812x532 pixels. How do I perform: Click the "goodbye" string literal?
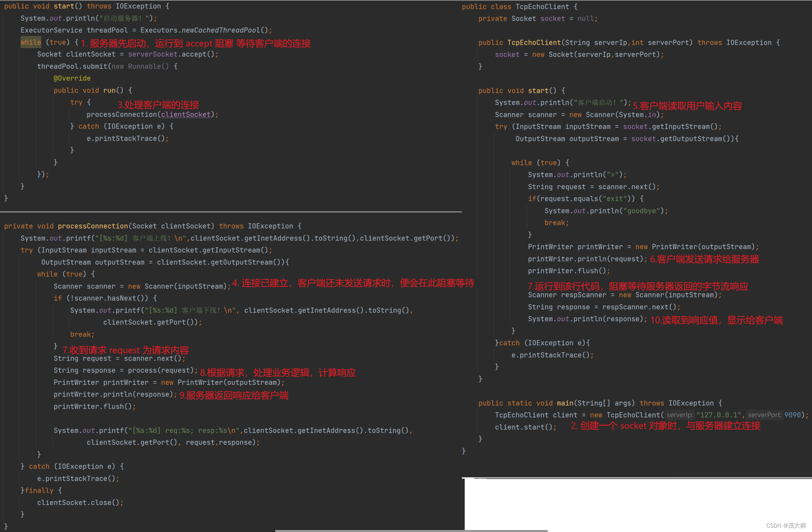pyautogui.click(x=641, y=211)
